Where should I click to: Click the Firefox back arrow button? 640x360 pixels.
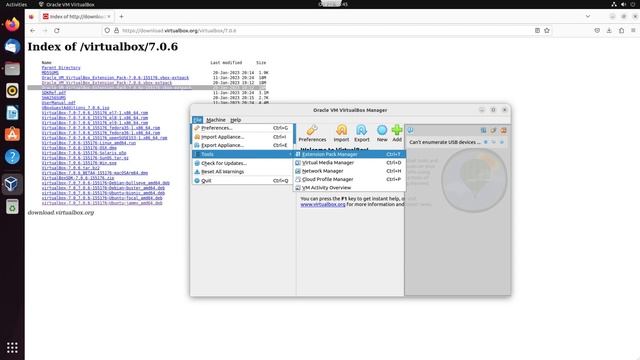[33, 31]
